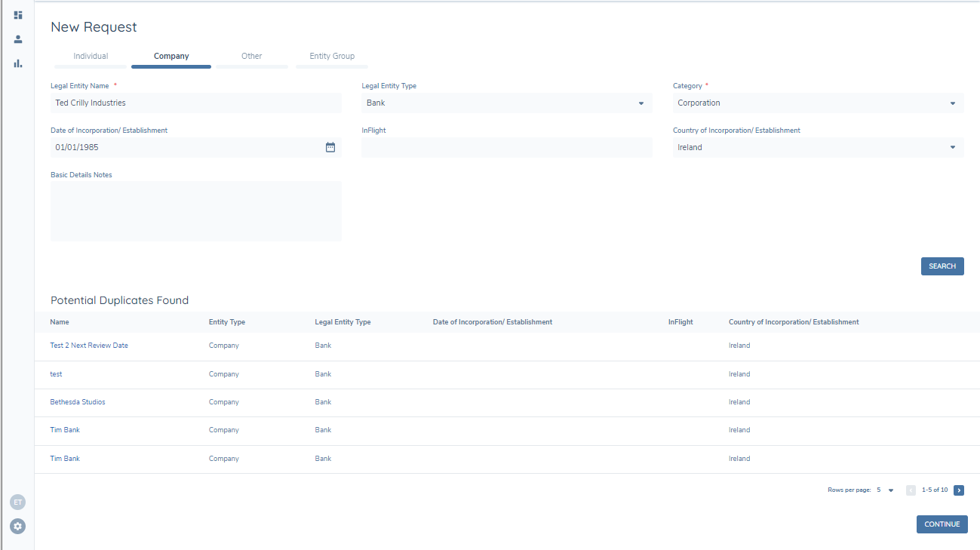This screenshot has height=550, width=980.
Task: Open the calendar date picker icon
Action: [330, 147]
